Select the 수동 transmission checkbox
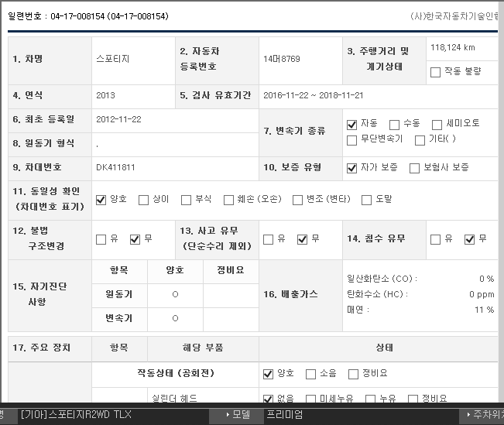This screenshot has height=425, width=504. tap(394, 124)
